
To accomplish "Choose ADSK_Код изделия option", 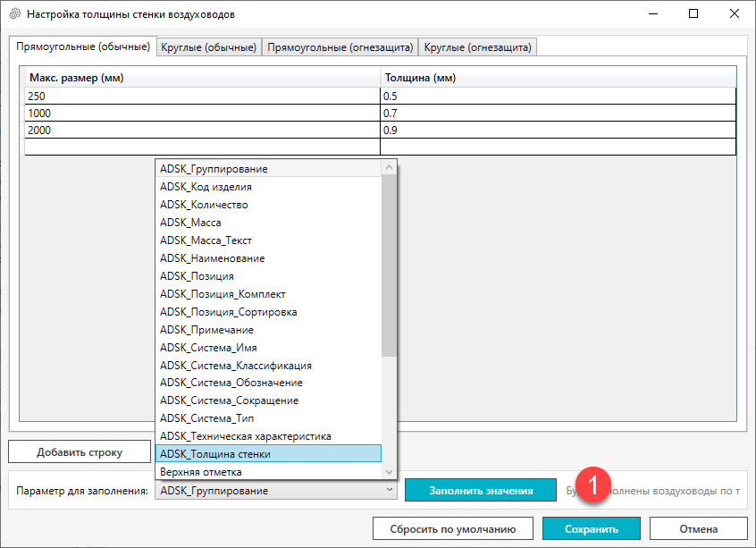I will (x=269, y=187).
